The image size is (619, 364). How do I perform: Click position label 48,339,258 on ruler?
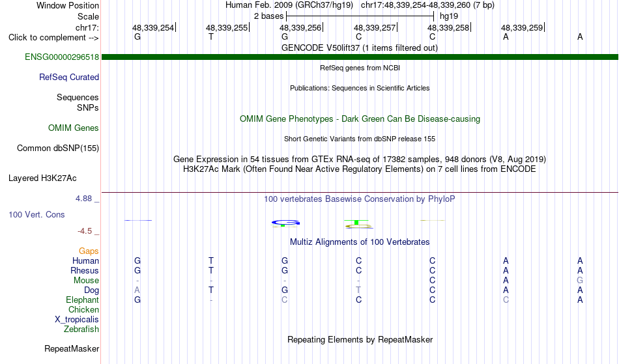coord(448,27)
